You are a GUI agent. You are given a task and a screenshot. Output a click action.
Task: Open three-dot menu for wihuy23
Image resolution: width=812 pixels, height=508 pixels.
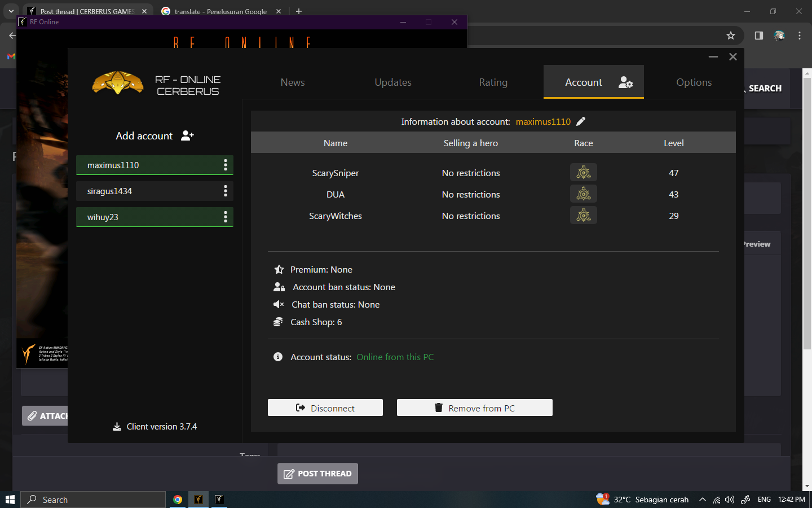[x=226, y=217]
